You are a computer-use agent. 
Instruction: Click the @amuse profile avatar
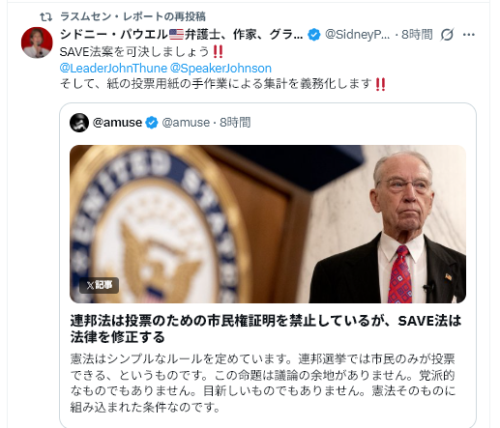tap(79, 123)
